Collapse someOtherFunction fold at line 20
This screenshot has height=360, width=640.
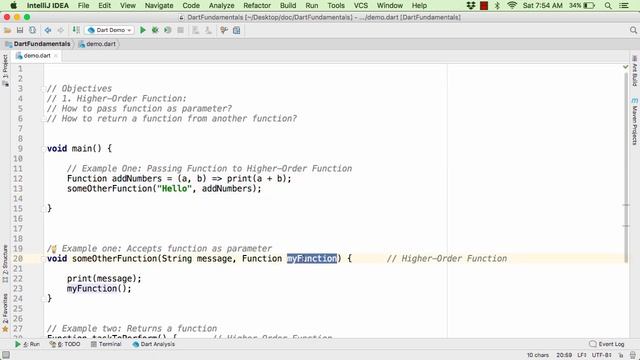43,259
